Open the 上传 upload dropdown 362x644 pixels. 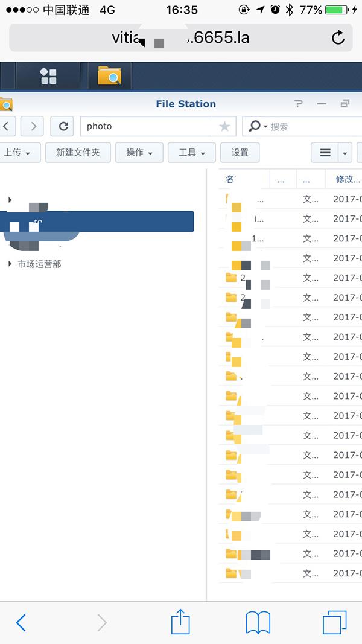coord(17,153)
